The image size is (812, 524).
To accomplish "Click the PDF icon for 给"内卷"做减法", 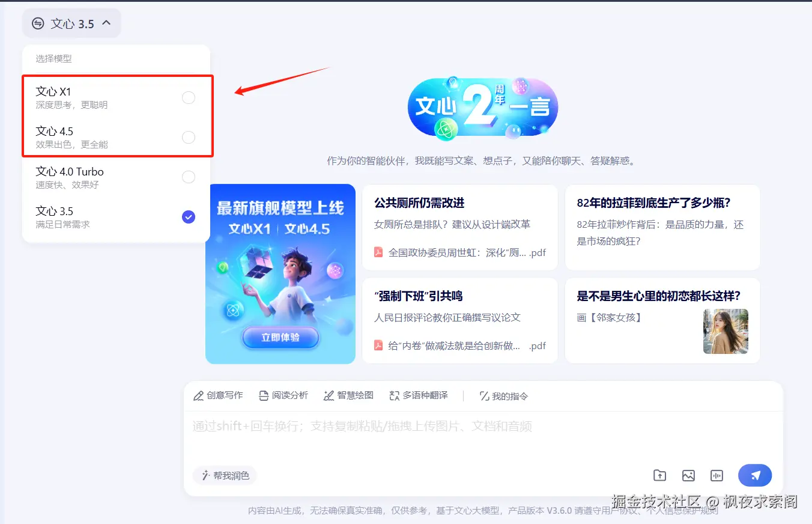I will [379, 346].
